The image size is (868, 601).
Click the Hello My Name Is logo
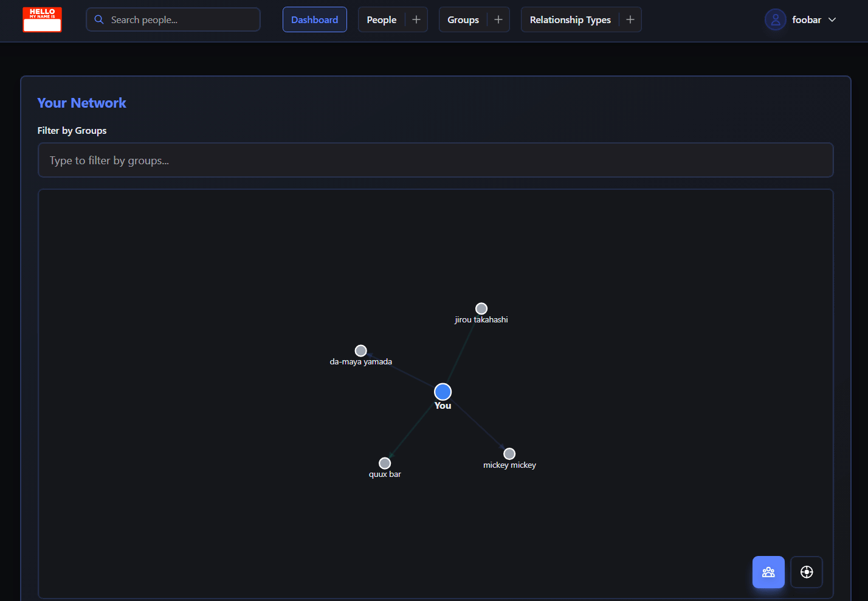coord(42,19)
